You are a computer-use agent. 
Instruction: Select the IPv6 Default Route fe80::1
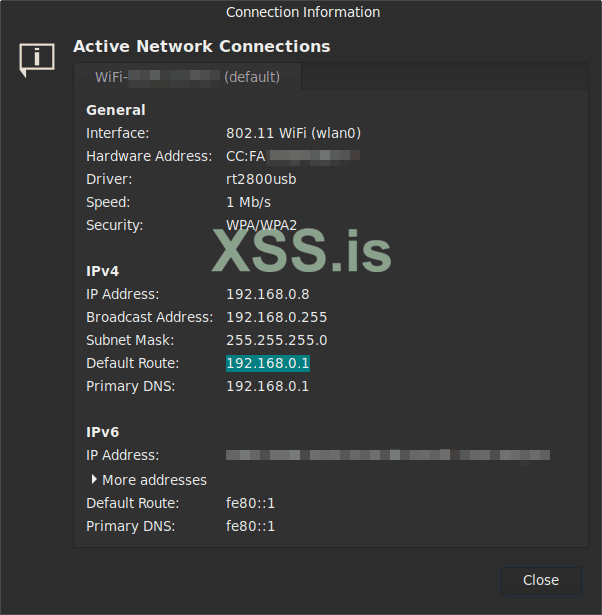(250, 503)
